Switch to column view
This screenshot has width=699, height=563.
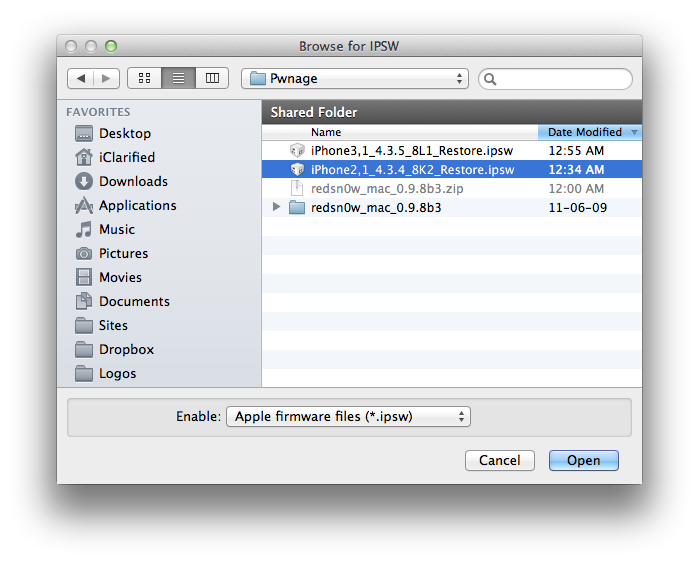(x=212, y=78)
